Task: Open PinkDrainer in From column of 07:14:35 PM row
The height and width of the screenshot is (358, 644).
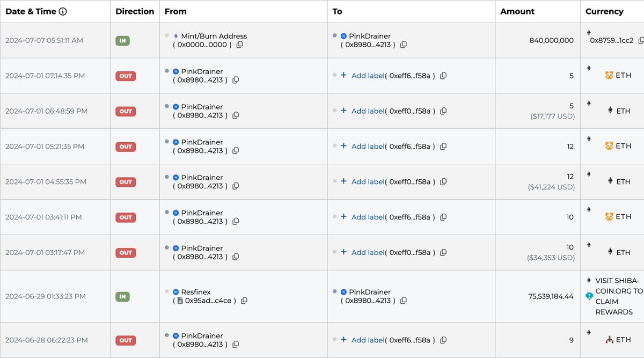Action: (202, 71)
